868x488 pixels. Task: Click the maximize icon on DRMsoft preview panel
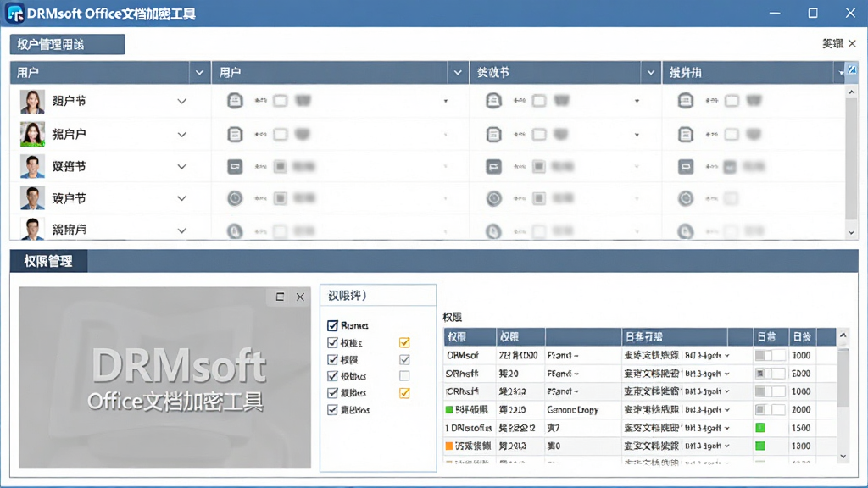(x=280, y=297)
